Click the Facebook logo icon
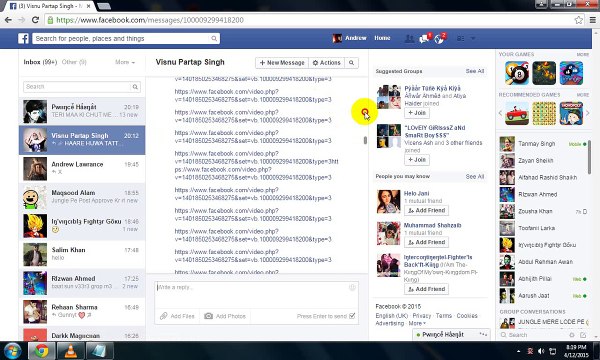 (x=23, y=38)
